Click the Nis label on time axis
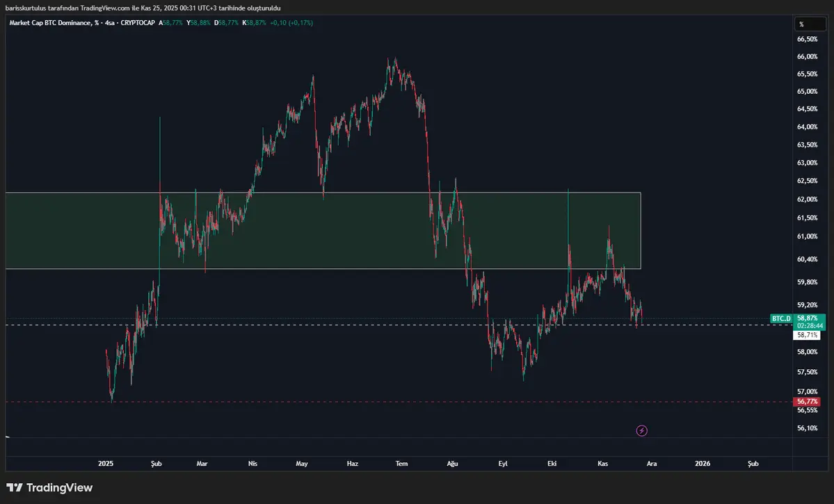Screen dimensions: 834x504 (x=252, y=464)
